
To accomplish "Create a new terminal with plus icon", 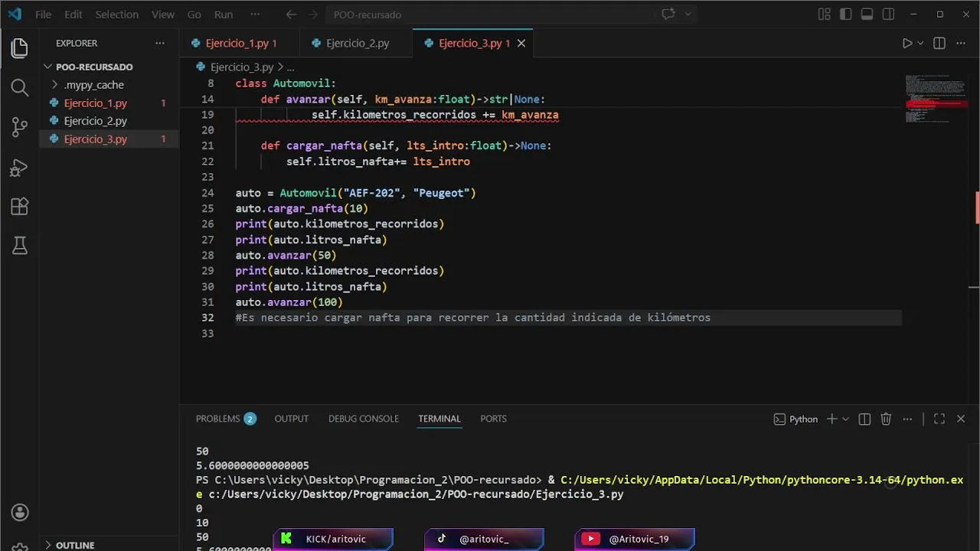I will click(x=831, y=419).
